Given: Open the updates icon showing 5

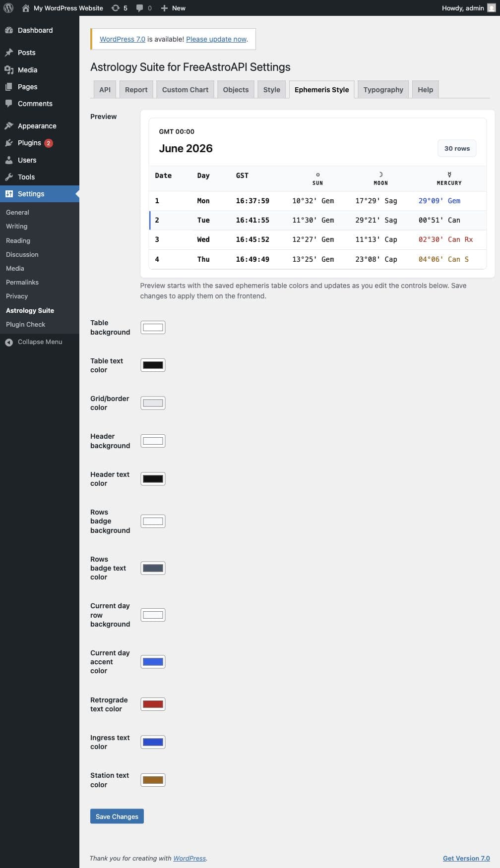Looking at the screenshot, I should [116, 8].
